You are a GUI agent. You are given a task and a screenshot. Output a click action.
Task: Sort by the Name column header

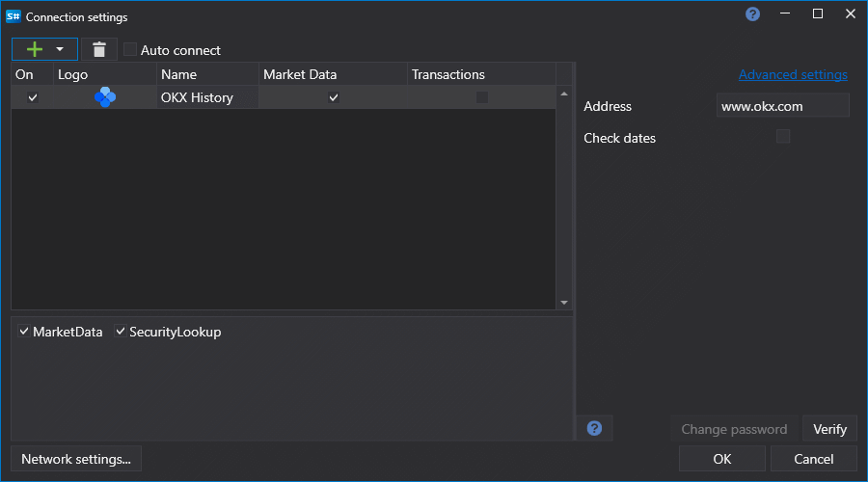207,74
